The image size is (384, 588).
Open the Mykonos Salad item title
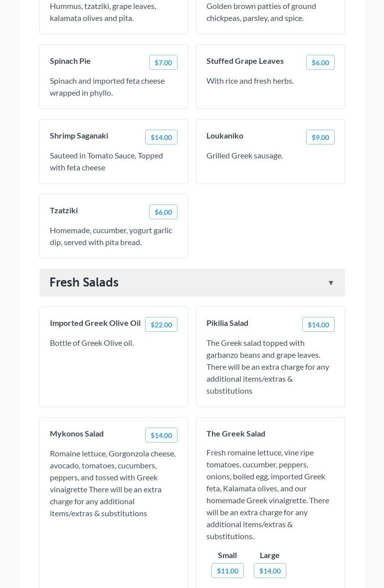click(77, 434)
